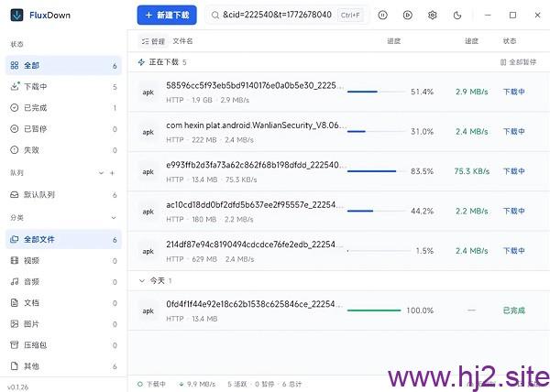Click the 2.9 MB/s green speed value
Image resolution: width=550 pixels, height=392 pixels.
point(472,92)
